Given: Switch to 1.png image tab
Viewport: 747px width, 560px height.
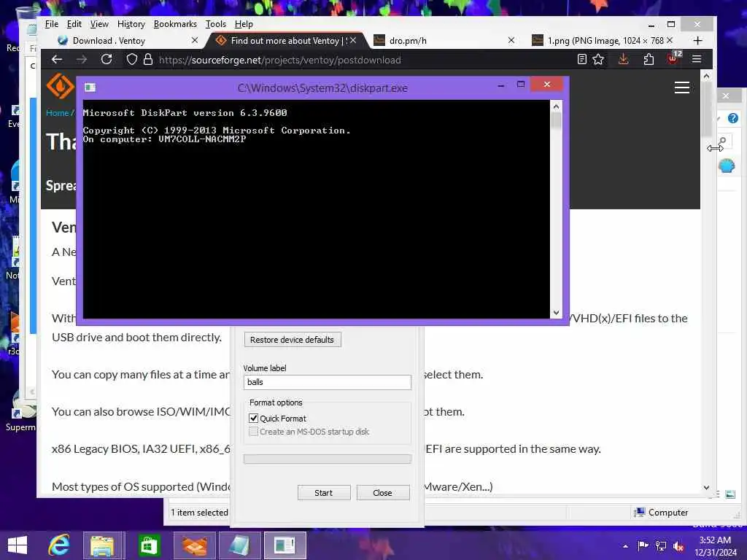Looking at the screenshot, I should pos(603,41).
